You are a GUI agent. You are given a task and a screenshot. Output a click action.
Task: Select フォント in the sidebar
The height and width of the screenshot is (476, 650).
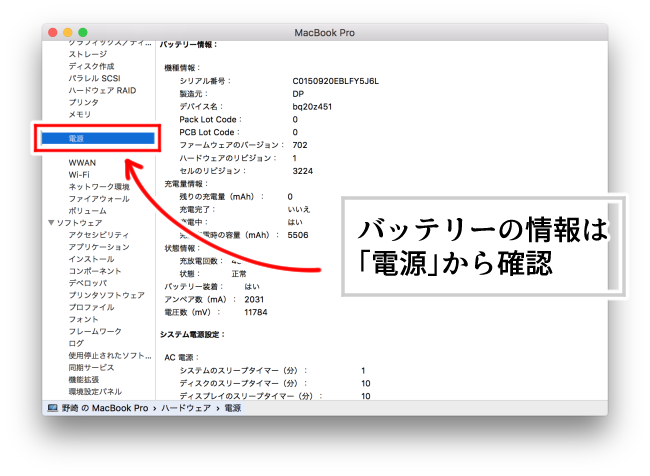(83, 319)
